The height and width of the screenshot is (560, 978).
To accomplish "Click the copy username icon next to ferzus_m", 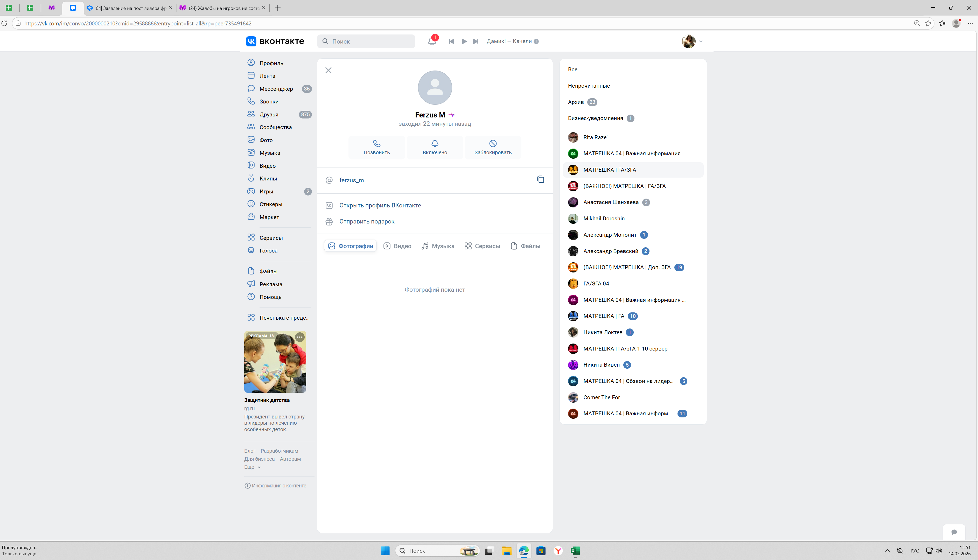I will click(540, 180).
